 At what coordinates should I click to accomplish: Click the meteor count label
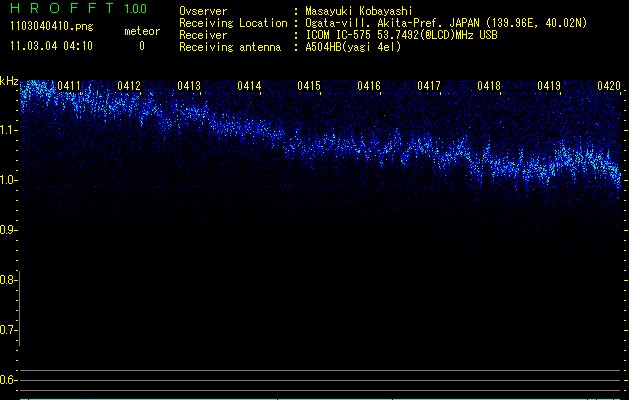click(x=141, y=31)
